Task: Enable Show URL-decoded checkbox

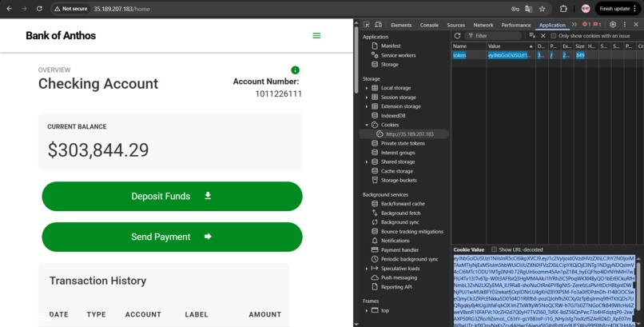Action: 494,249
